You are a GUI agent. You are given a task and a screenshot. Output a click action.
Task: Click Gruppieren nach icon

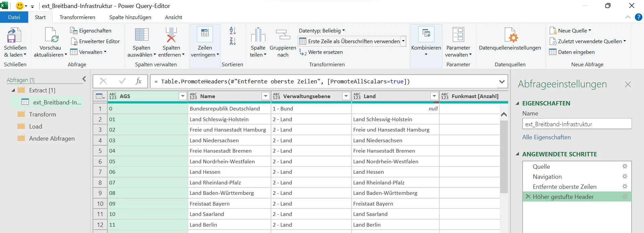[283, 35]
